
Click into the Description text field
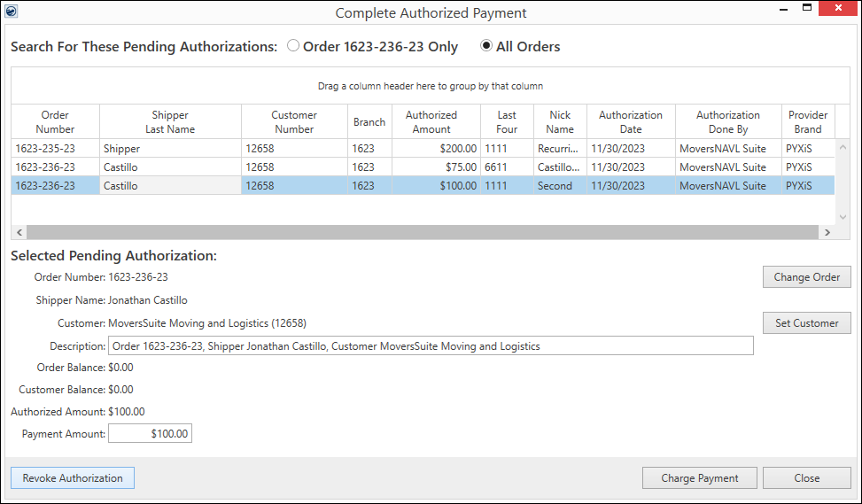click(430, 345)
